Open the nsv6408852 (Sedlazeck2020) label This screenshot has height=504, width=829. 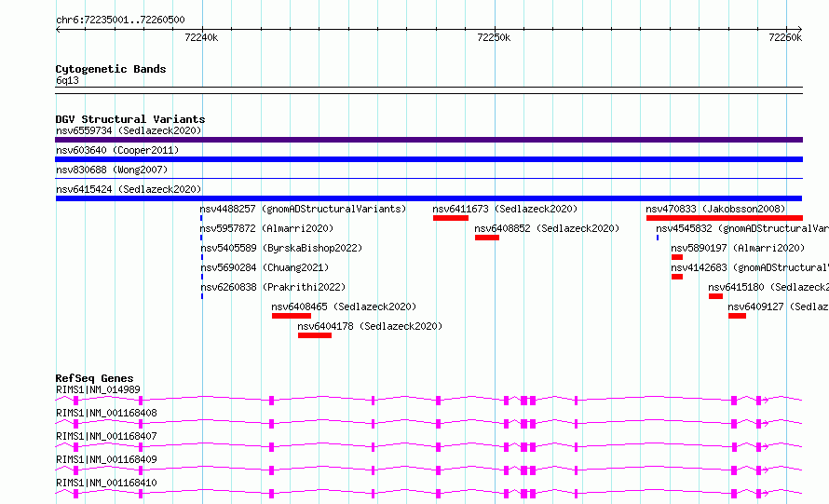(x=547, y=228)
